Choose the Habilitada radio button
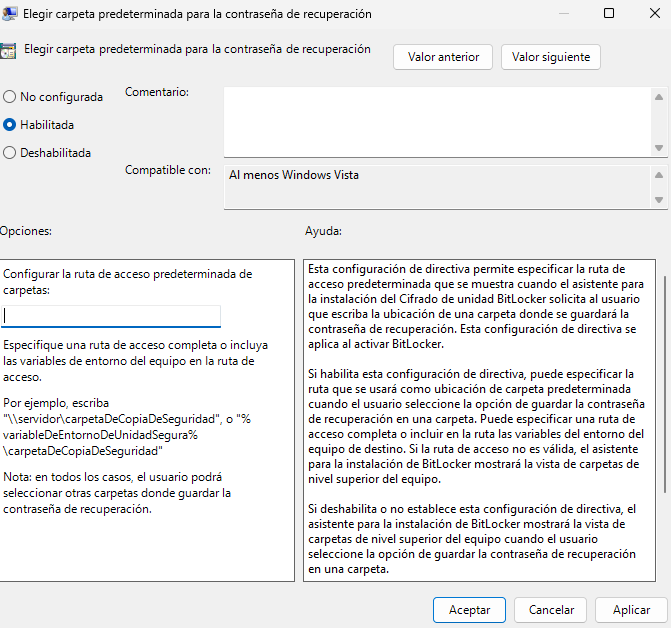 click(10, 125)
